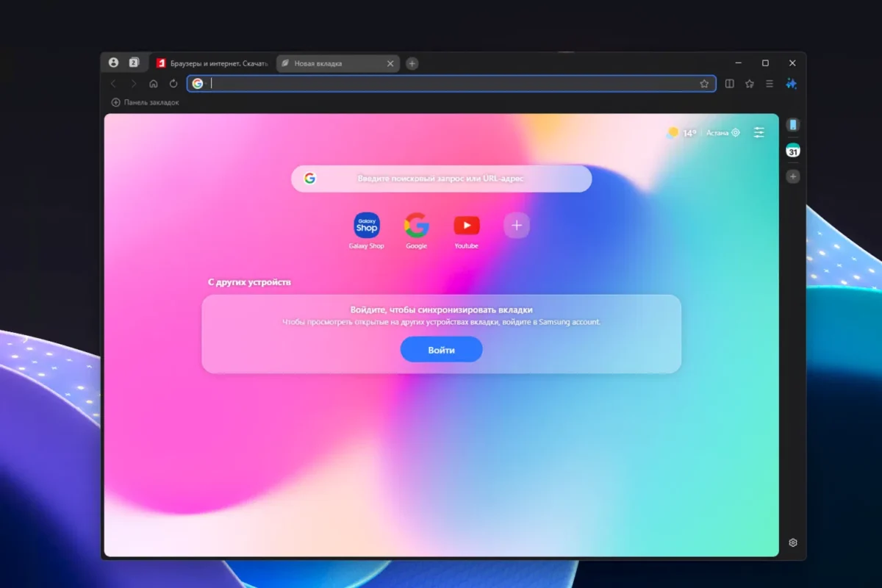Open the bookmarks star icon on toolbar
The image size is (882, 588).
pos(750,84)
